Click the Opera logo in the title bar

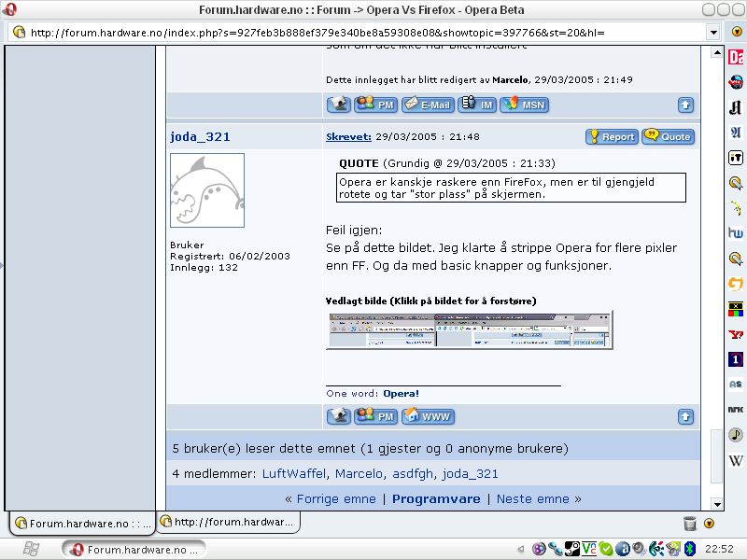9,9
